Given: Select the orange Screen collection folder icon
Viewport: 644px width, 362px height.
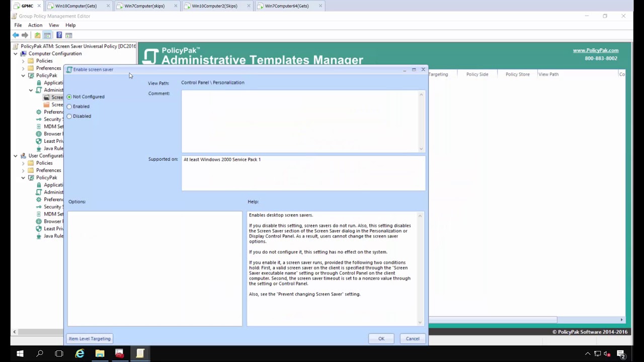Looking at the screenshot, I should 47,105.
